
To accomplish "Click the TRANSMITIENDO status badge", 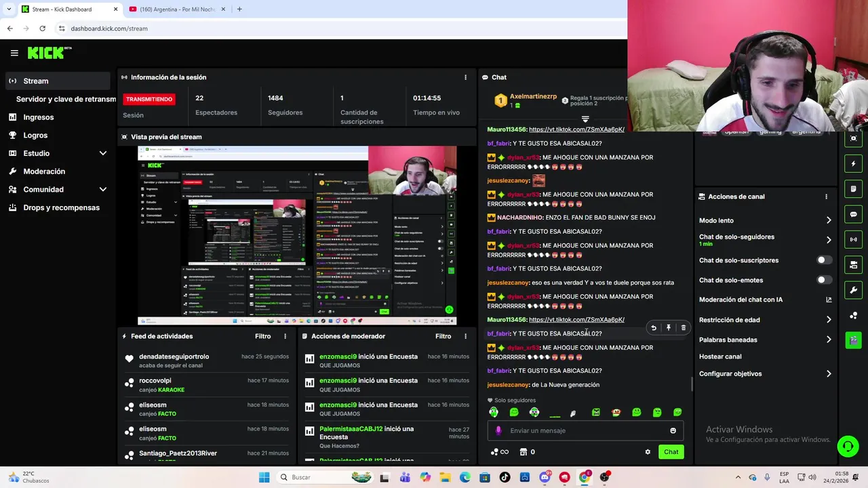I will pos(149,99).
